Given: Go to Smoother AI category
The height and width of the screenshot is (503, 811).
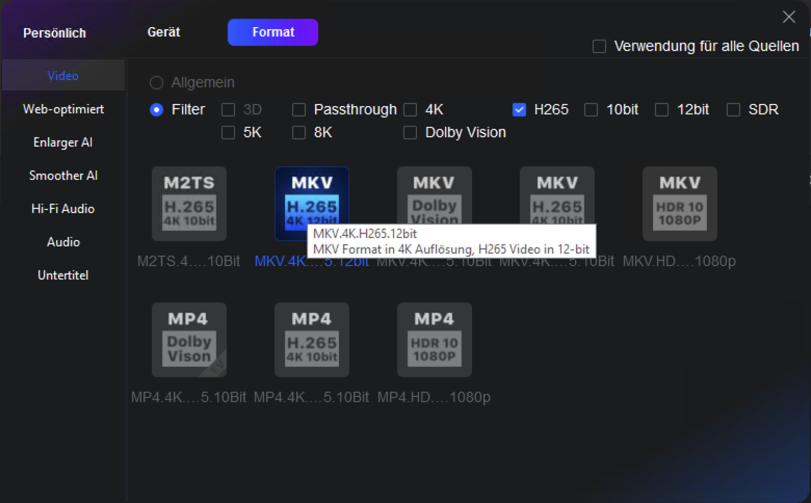Looking at the screenshot, I should [63, 175].
